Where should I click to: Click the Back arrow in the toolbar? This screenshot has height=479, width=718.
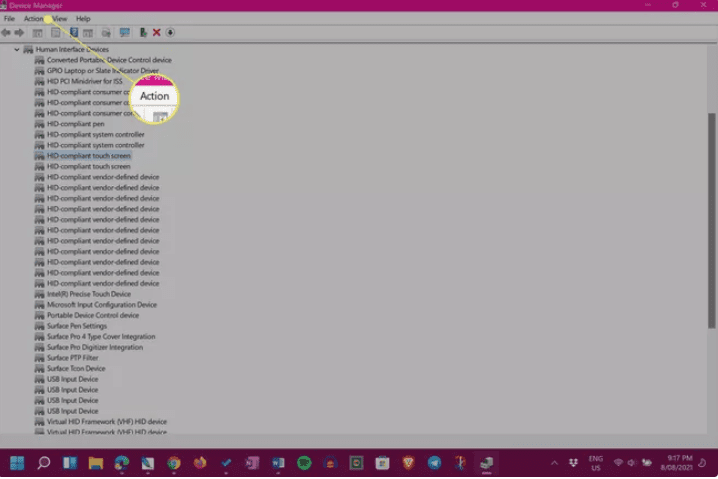[x=7, y=33]
